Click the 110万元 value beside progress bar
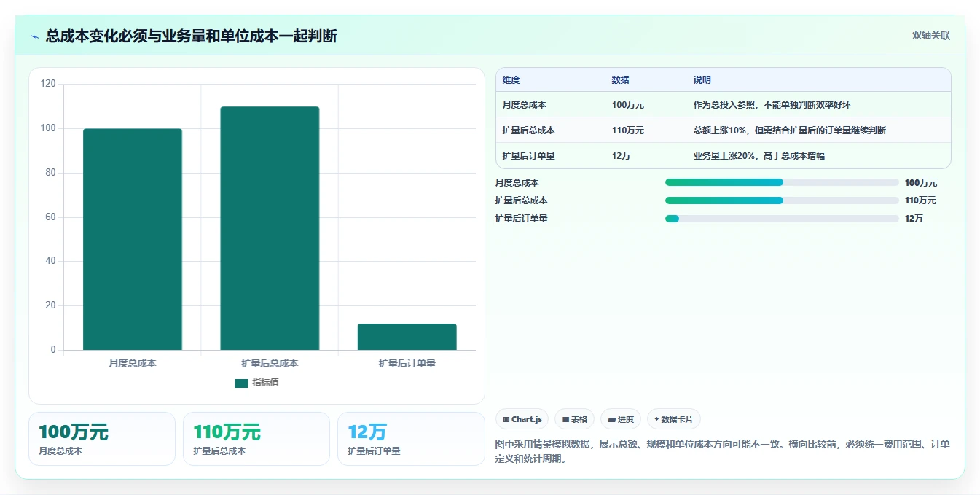Viewport: 980px width, 495px height. [921, 200]
